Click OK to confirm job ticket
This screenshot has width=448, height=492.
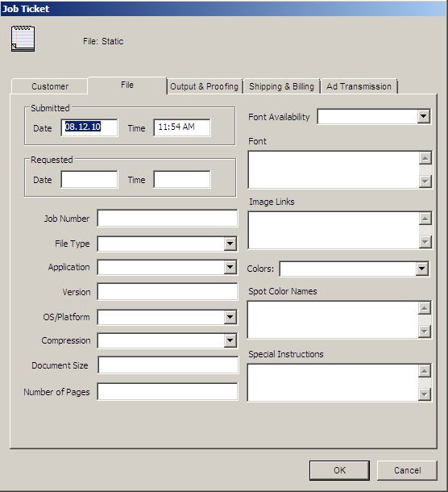click(339, 470)
